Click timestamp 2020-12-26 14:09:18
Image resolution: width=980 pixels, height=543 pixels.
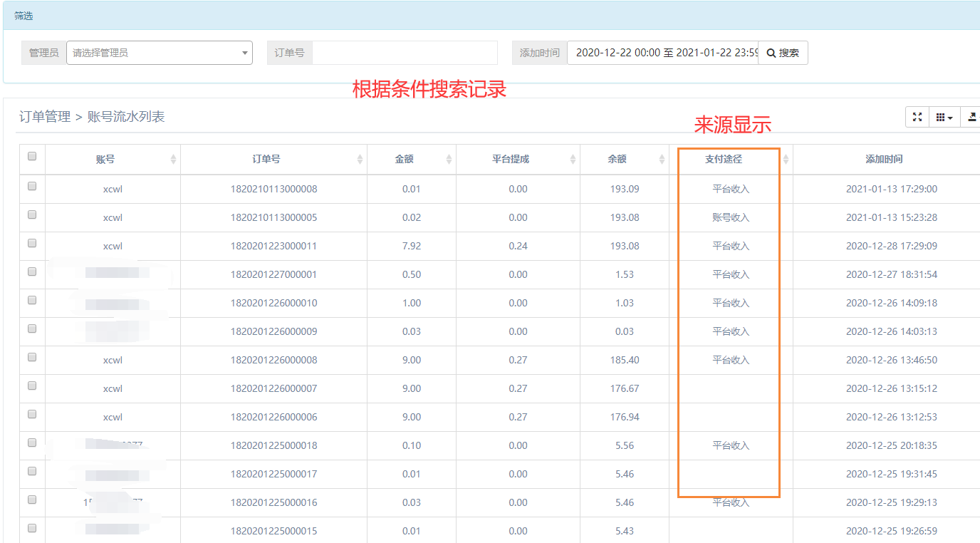click(x=892, y=303)
